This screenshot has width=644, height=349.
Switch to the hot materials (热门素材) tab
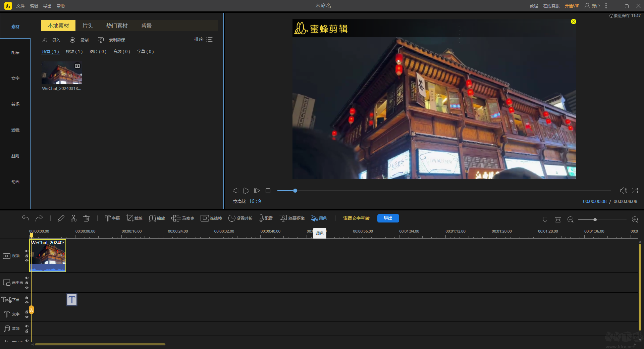(x=117, y=26)
